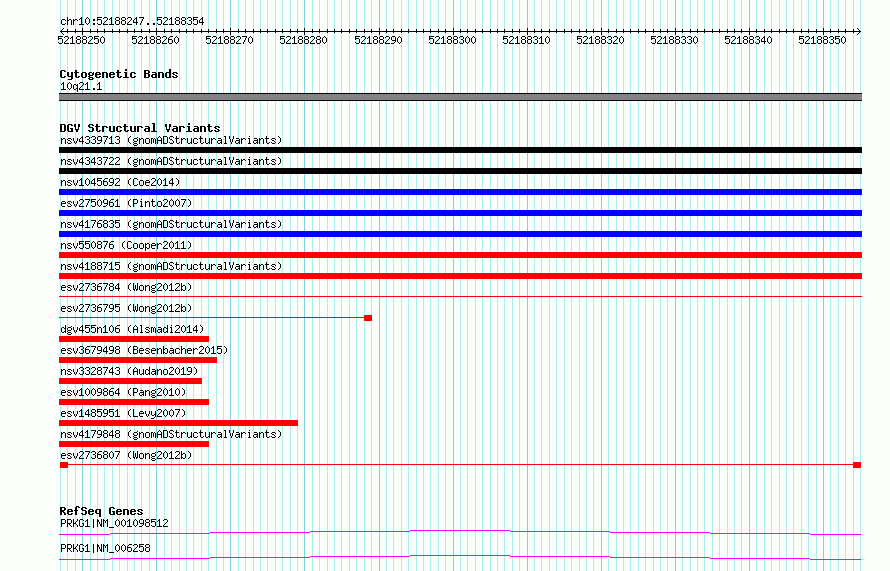
Task: Open esv1009864 (Pang2010) variant
Action: 123,392
